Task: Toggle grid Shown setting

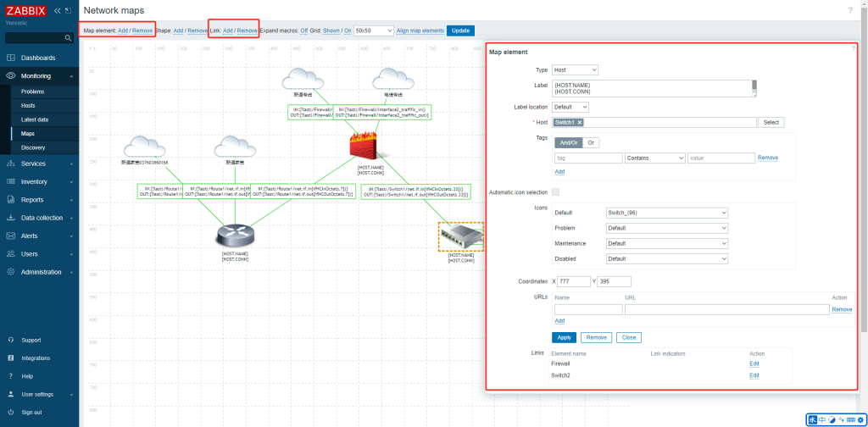Action: (x=331, y=30)
